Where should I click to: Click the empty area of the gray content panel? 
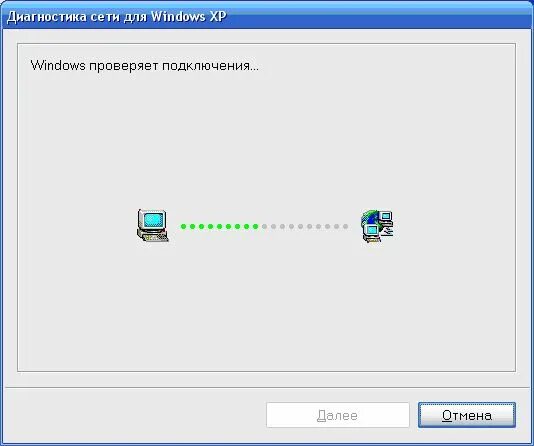pyautogui.click(x=266, y=306)
